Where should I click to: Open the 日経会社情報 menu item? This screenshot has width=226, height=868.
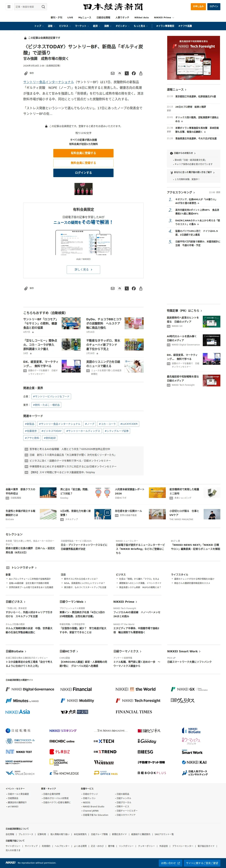click(103, 18)
